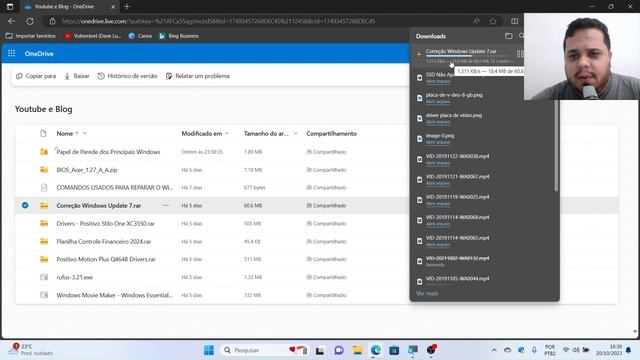Click the Copiar para button
Viewport: 640px width, 360px height.
pyautogui.click(x=36, y=76)
